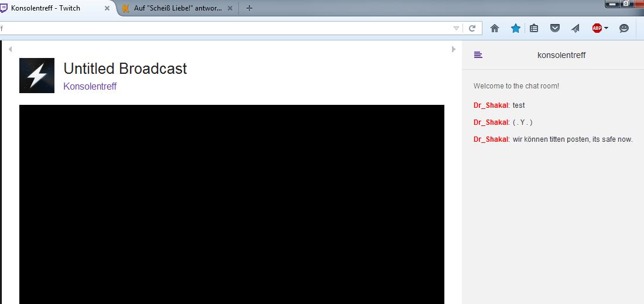Open the Adblock Plus ABP icon
Viewport: 644px width, 304px height.
pyautogui.click(x=597, y=28)
